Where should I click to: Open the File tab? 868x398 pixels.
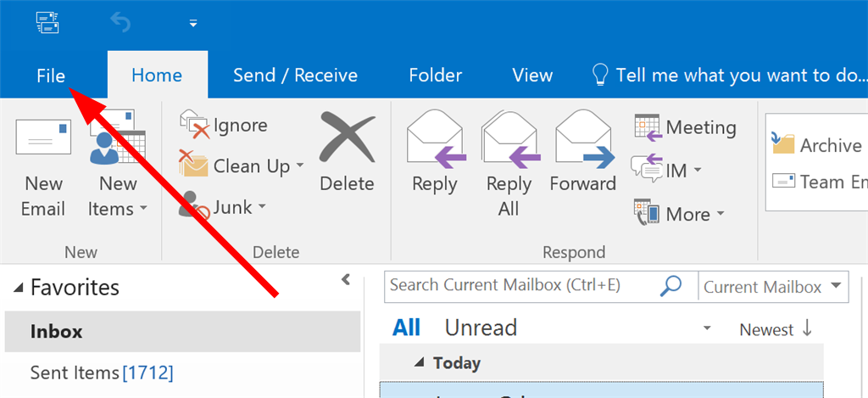(51, 76)
